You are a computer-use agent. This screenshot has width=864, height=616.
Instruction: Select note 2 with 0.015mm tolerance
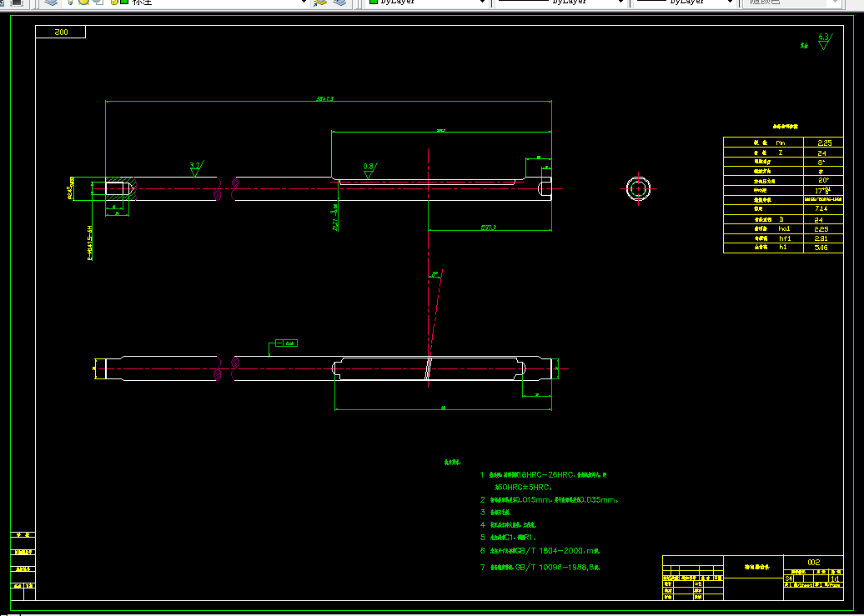click(x=550, y=500)
